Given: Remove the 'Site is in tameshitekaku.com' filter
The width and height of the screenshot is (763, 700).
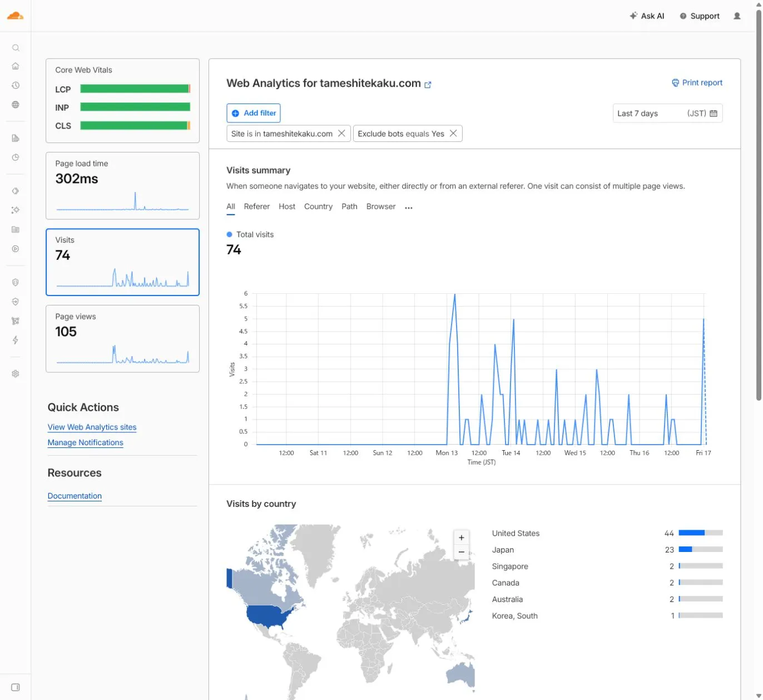Looking at the screenshot, I should 341,134.
